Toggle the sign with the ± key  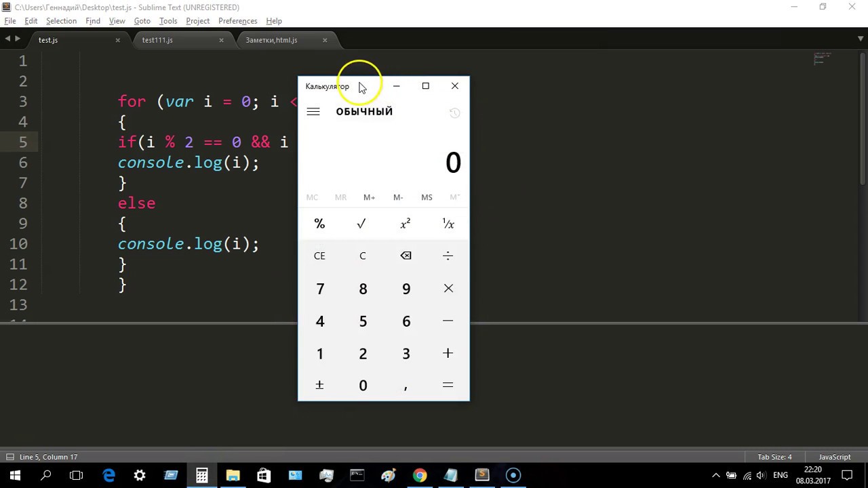tap(319, 385)
